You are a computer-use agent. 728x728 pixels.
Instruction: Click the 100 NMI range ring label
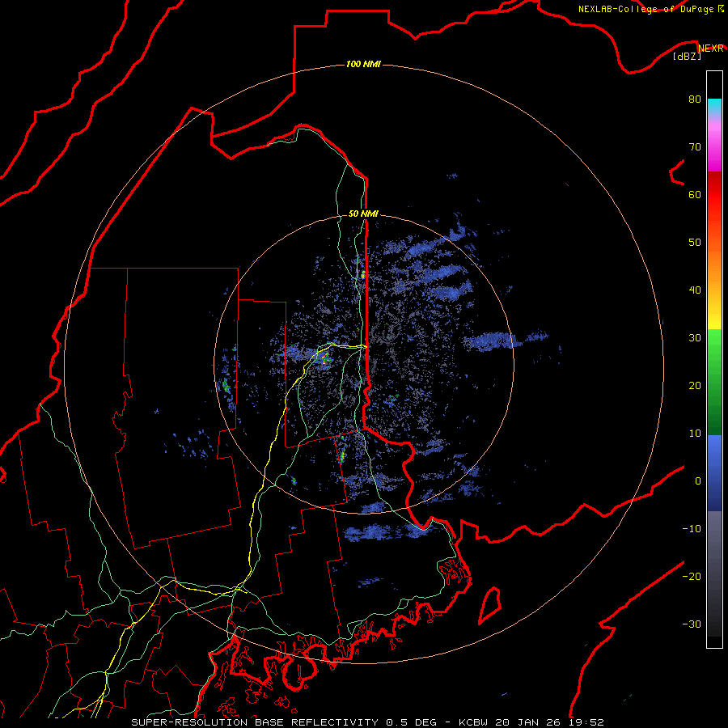coord(363,64)
